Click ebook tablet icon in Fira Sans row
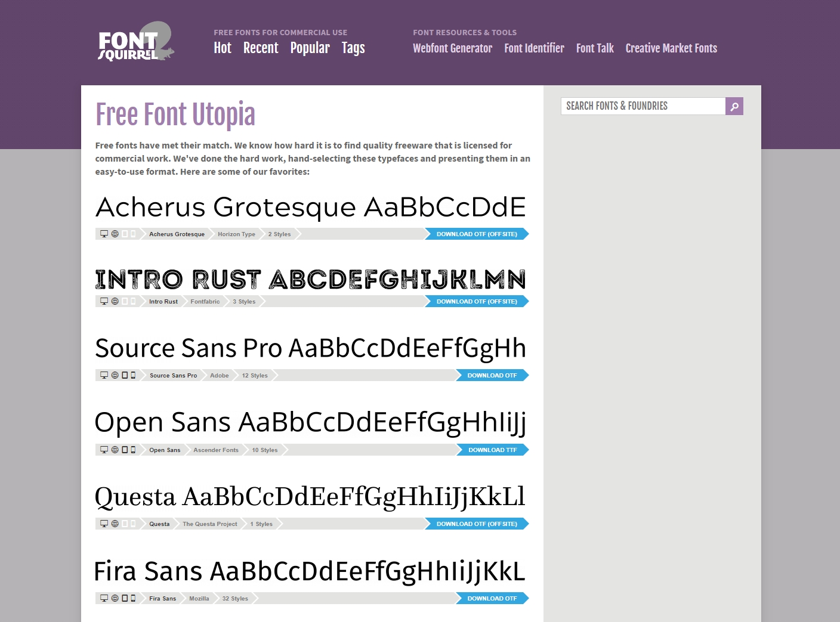840x622 pixels. 125,598
